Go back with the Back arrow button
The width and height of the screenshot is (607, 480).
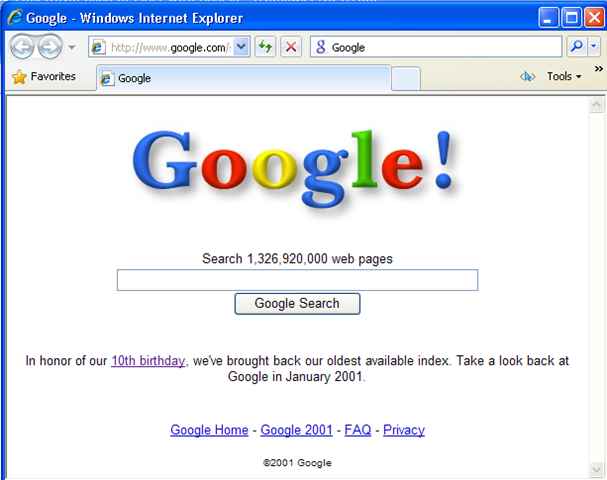tap(22, 47)
